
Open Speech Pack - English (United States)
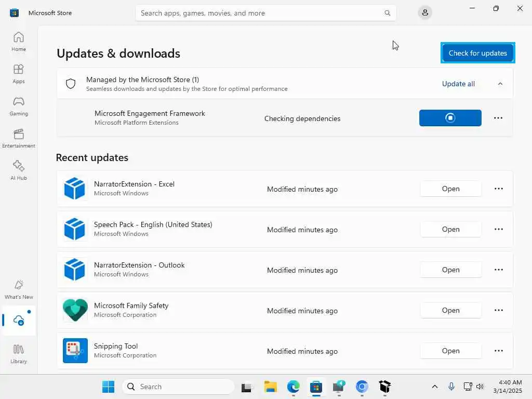point(450,229)
